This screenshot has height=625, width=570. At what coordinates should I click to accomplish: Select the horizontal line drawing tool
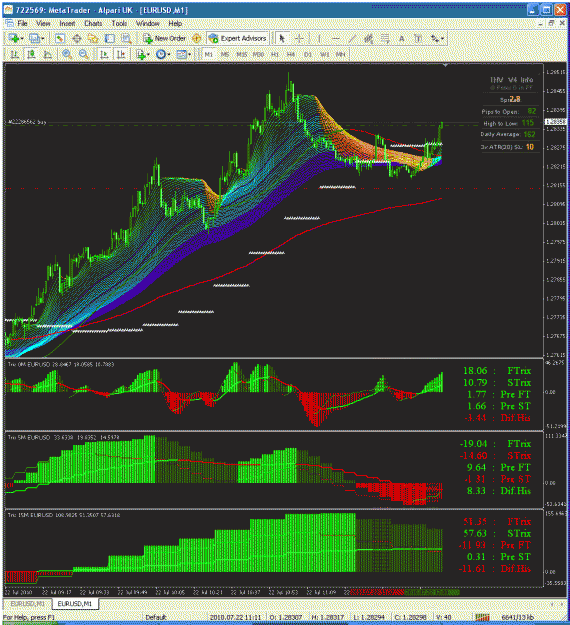tap(336, 38)
